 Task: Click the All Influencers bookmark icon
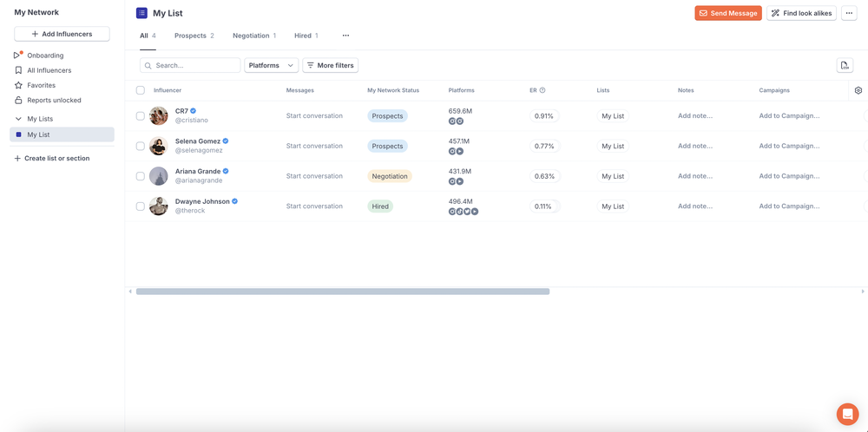click(x=18, y=70)
